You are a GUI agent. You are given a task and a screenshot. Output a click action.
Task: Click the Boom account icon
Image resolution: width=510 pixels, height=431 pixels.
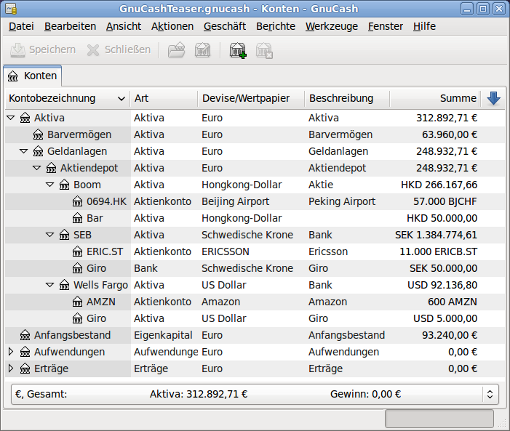(64, 185)
